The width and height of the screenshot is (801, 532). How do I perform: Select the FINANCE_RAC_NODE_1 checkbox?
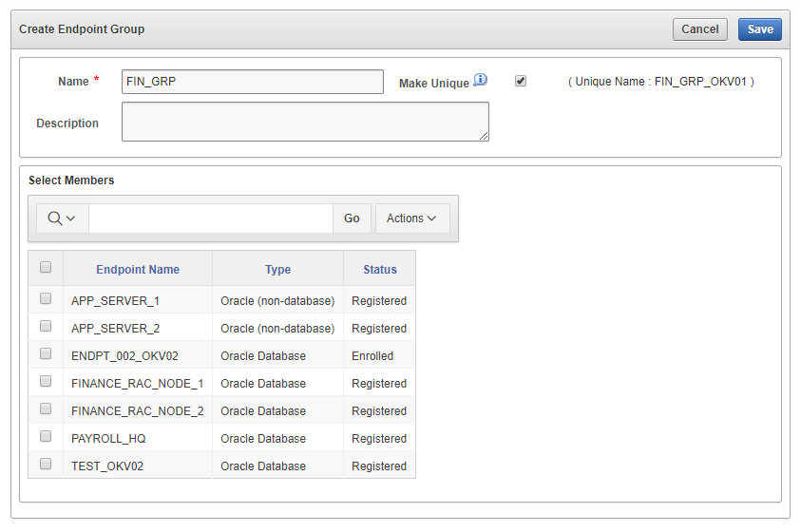click(x=46, y=381)
